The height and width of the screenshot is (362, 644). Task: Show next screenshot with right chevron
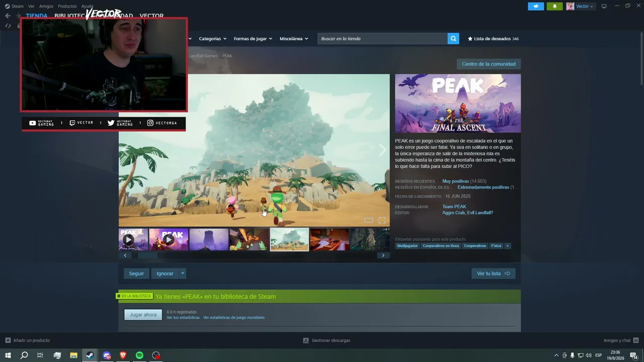[382, 150]
